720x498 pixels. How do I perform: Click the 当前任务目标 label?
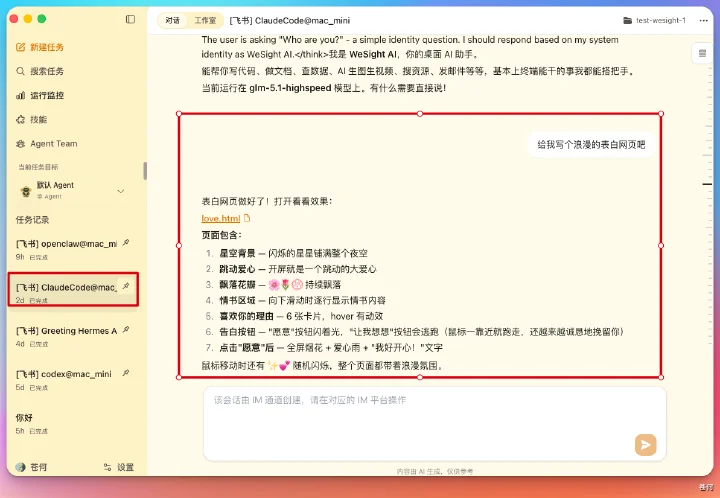38,167
